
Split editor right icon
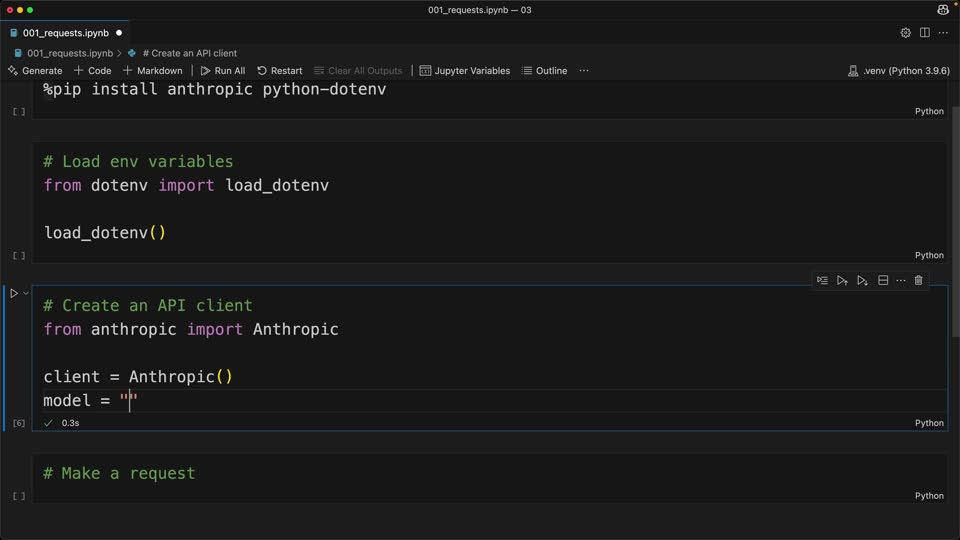point(924,33)
